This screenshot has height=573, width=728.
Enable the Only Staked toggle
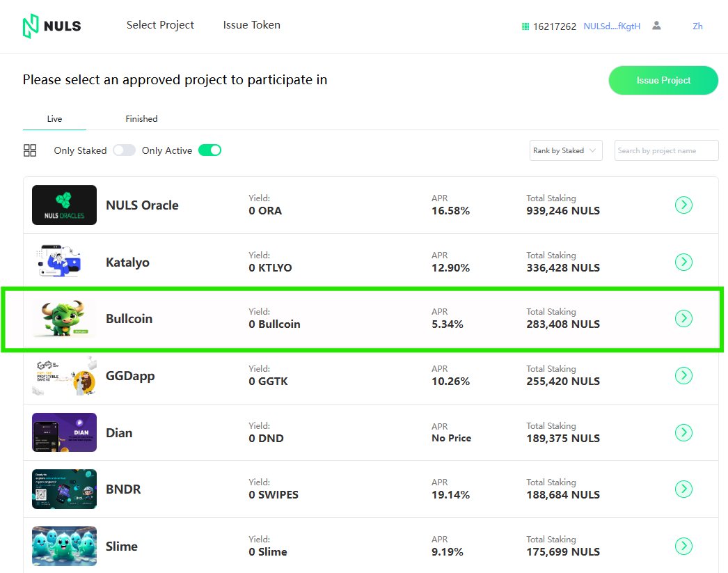(124, 150)
